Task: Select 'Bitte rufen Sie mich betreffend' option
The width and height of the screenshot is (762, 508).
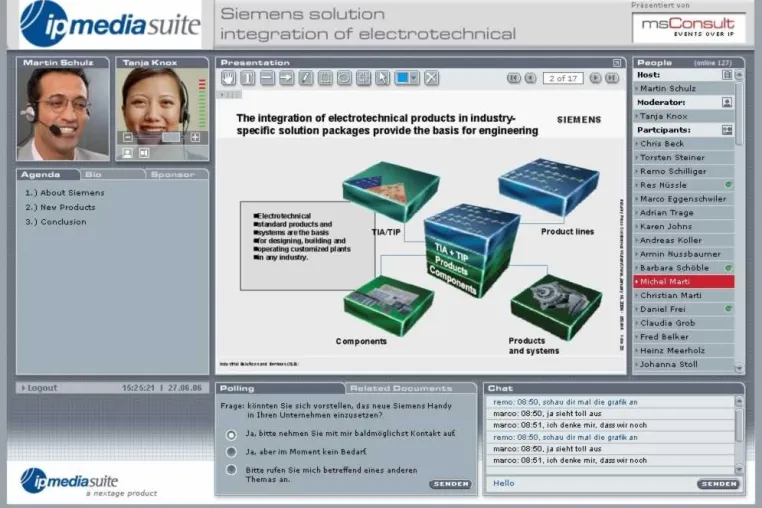Action: tap(231, 470)
